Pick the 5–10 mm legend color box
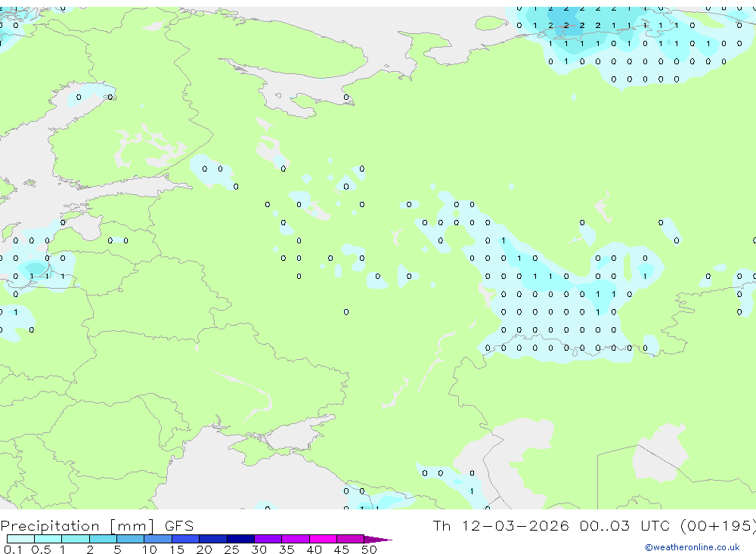Viewport: 756px width, 554px height. [x=131, y=539]
